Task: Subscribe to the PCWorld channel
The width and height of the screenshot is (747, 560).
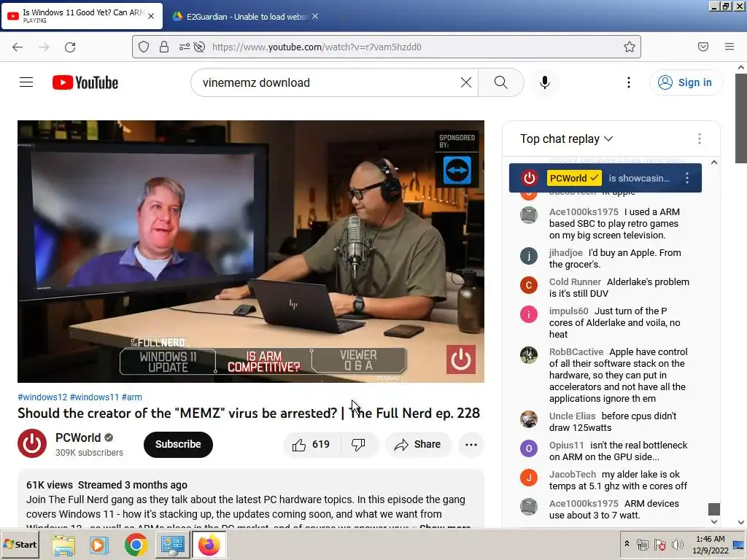Action: tap(178, 444)
